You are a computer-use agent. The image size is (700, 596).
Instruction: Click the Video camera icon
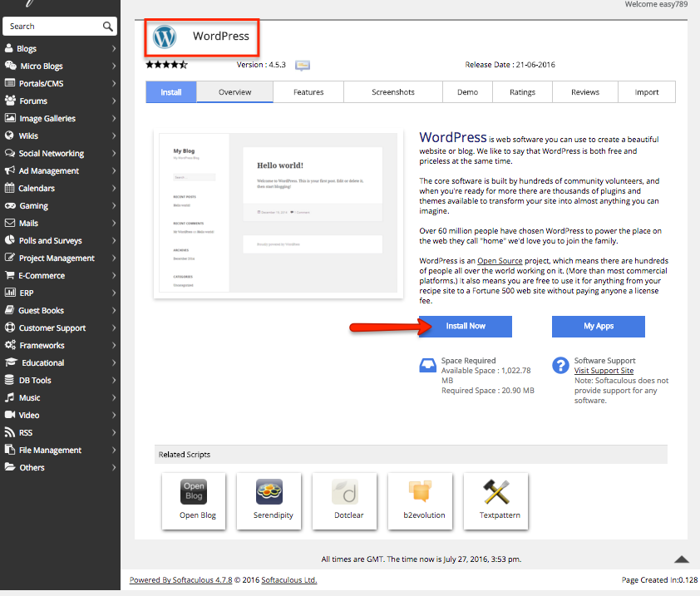click(10, 415)
